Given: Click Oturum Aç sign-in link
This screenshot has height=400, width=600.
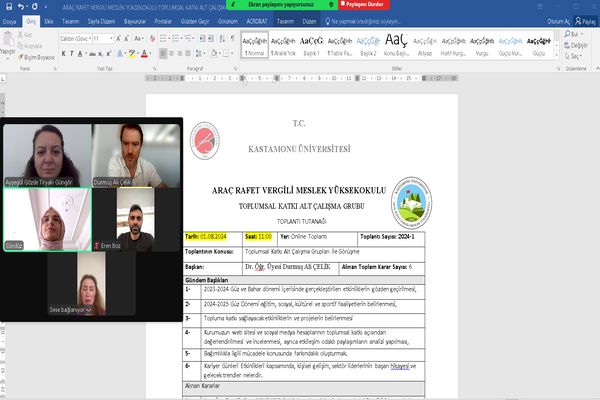Looking at the screenshot, I should coord(558,22).
